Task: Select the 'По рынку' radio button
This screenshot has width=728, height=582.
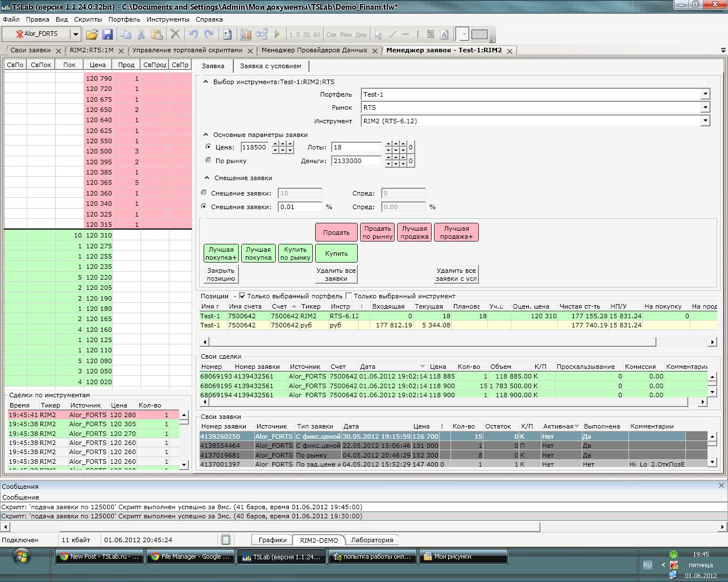Action: pos(208,161)
